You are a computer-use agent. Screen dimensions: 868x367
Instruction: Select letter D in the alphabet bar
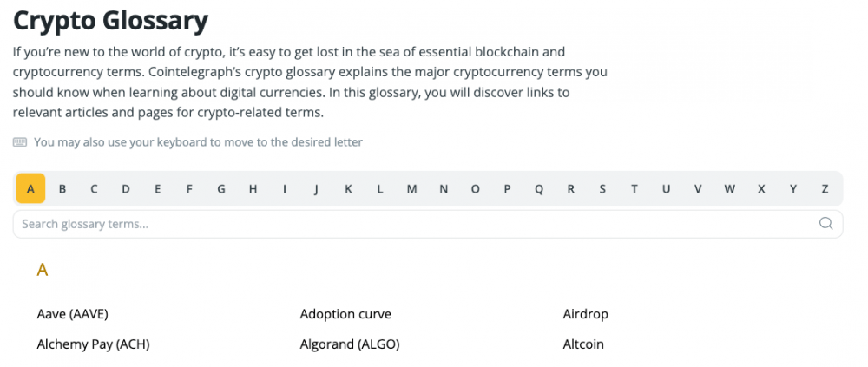126,189
